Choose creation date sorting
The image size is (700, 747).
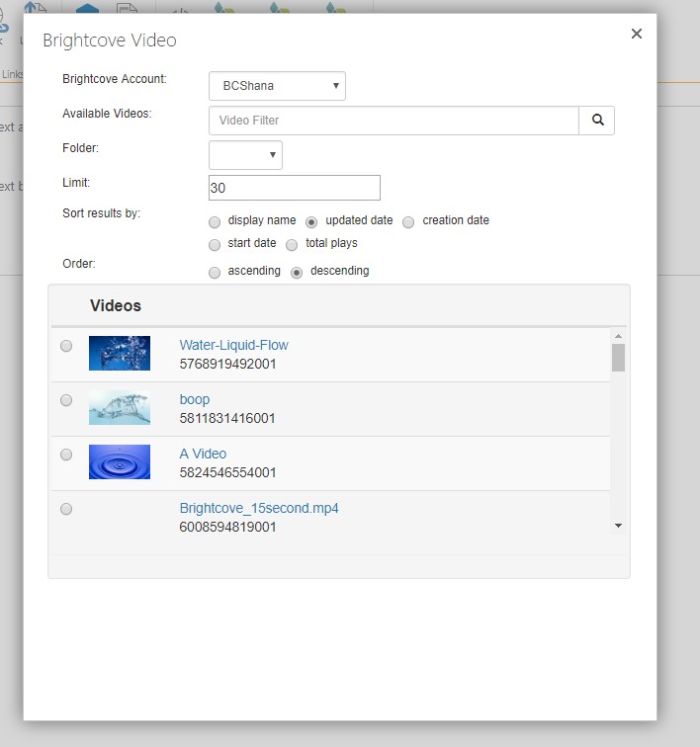[x=408, y=221]
